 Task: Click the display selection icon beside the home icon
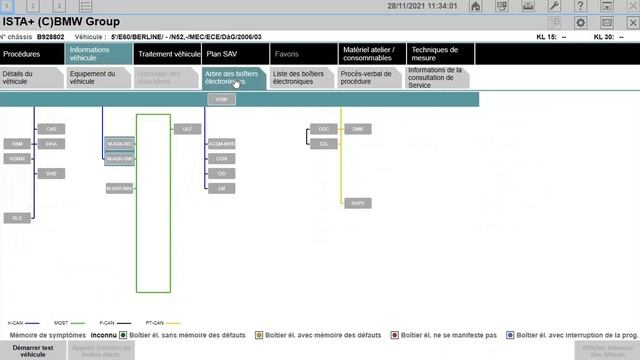click(502, 6)
